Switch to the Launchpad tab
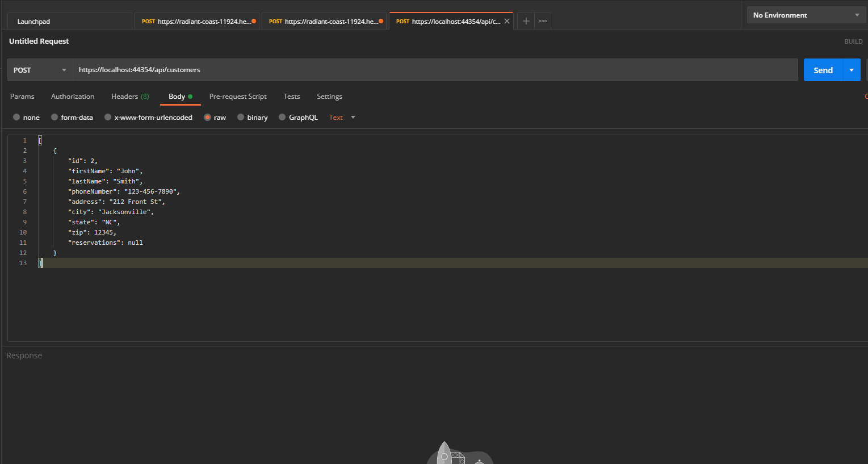The width and height of the screenshot is (868, 464). pyautogui.click(x=34, y=22)
